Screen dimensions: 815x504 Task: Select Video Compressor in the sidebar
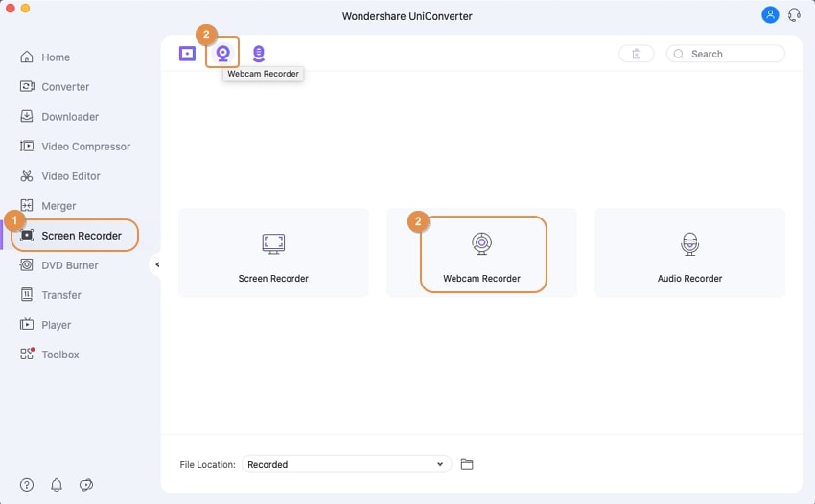click(x=75, y=147)
